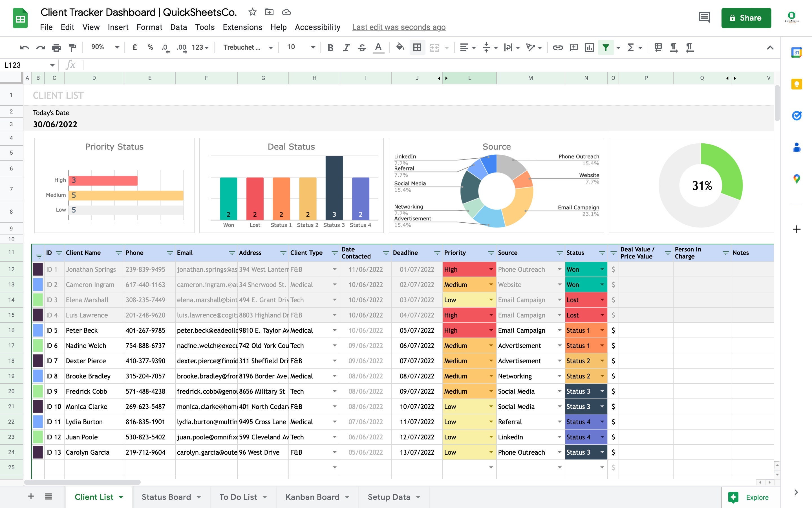
Task: Open the fill color picker
Action: (400, 47)
